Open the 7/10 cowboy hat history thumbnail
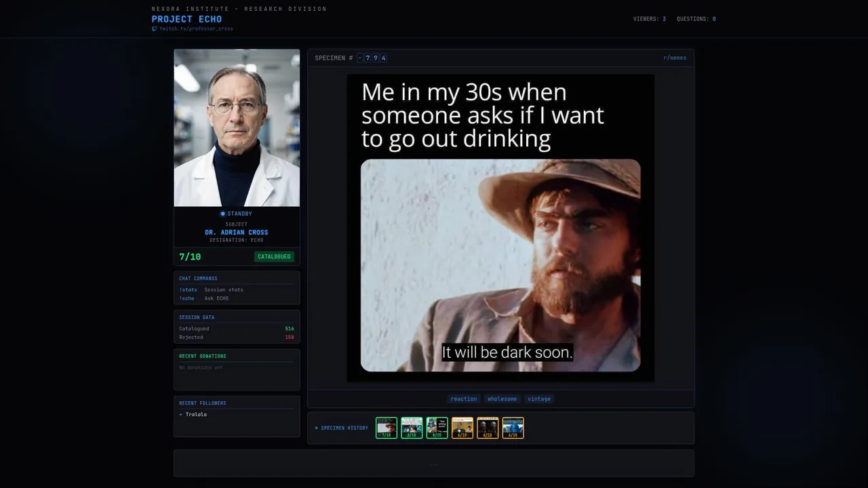This screenshot has height=488, width=868. pyautogui.click(x=387, y=428)
